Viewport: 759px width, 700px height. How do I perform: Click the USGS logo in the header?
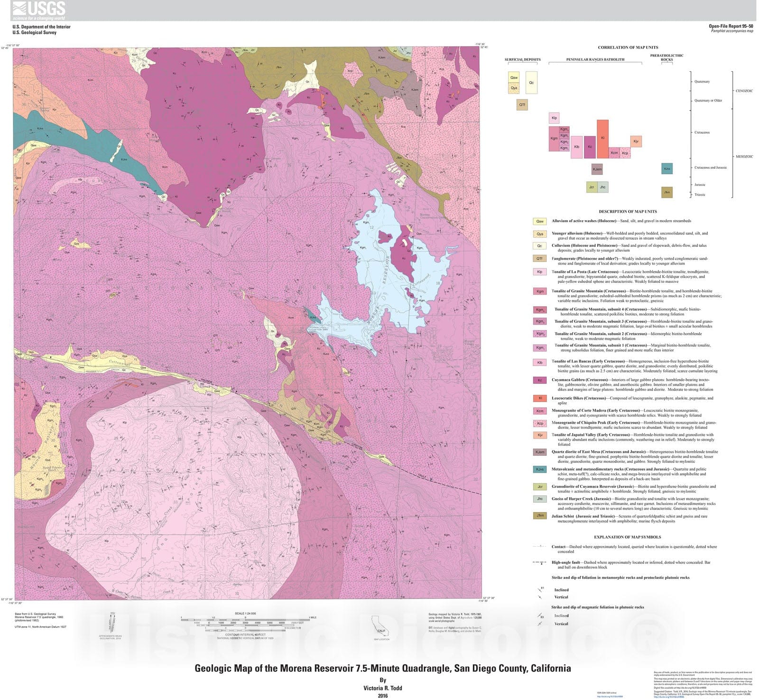click(39, 10)
